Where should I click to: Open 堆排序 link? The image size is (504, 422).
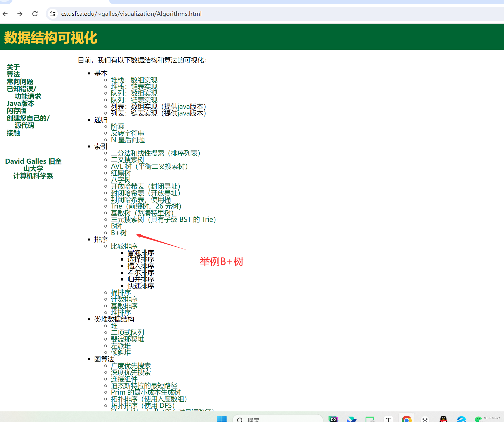pyautogui.click(x=121, y=313)
